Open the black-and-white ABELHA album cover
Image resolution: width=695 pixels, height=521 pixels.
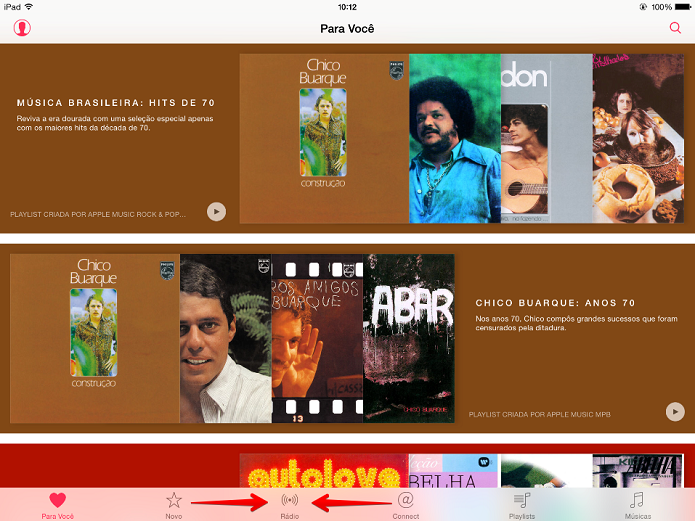638,470
